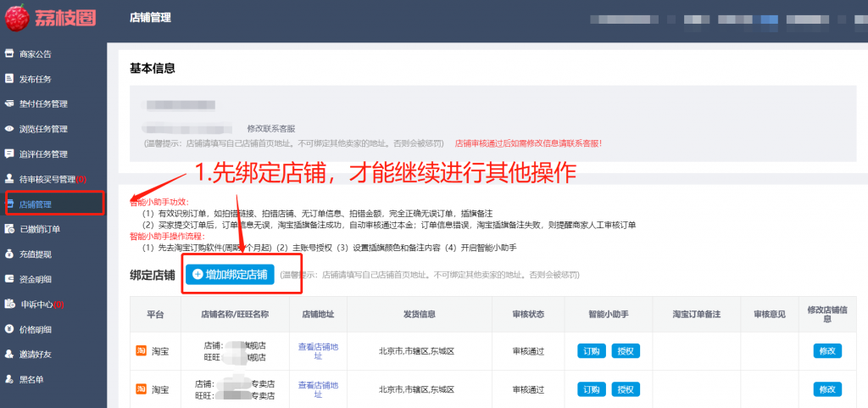Click the red 店铺审核通过后如需修改信息请联系客服 notice
This screenshot has height=408, width=868.
click(528, 143)
